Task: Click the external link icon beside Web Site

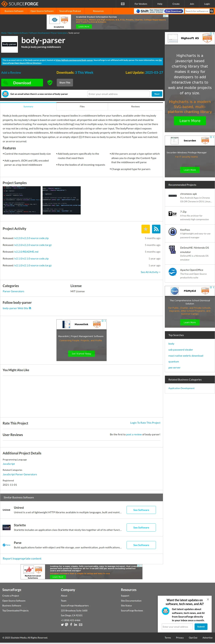Action: pos(30,308)
